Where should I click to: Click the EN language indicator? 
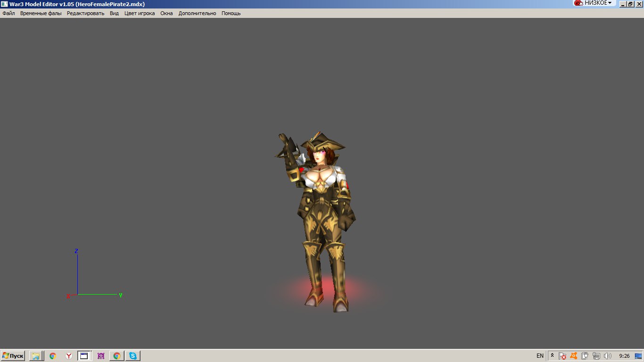[x=540, y=356]
